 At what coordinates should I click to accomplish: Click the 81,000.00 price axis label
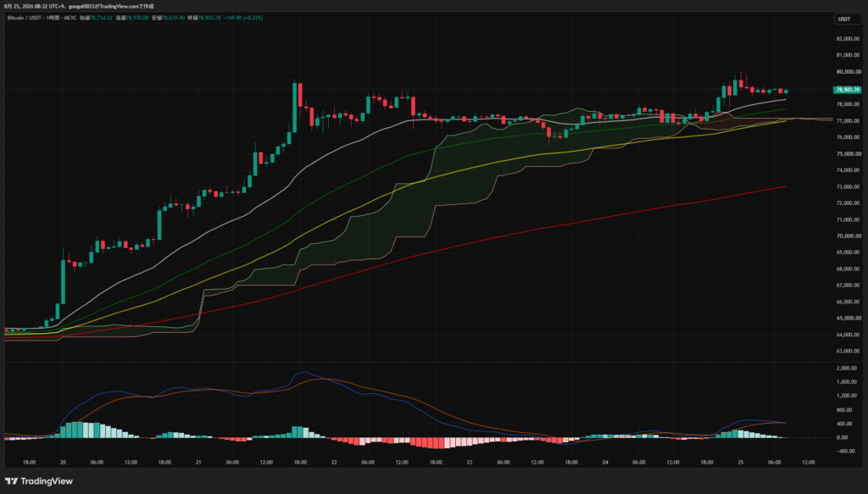pyautogui.click(x=849, y=55)
